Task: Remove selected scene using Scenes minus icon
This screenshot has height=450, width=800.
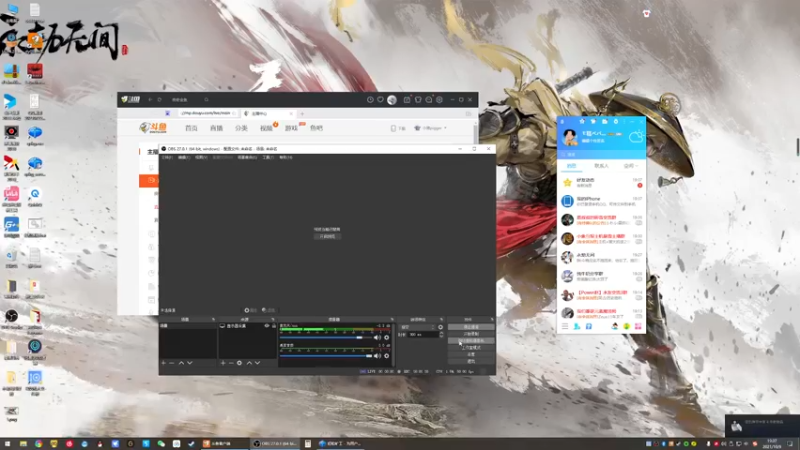Action: (172, 363)
